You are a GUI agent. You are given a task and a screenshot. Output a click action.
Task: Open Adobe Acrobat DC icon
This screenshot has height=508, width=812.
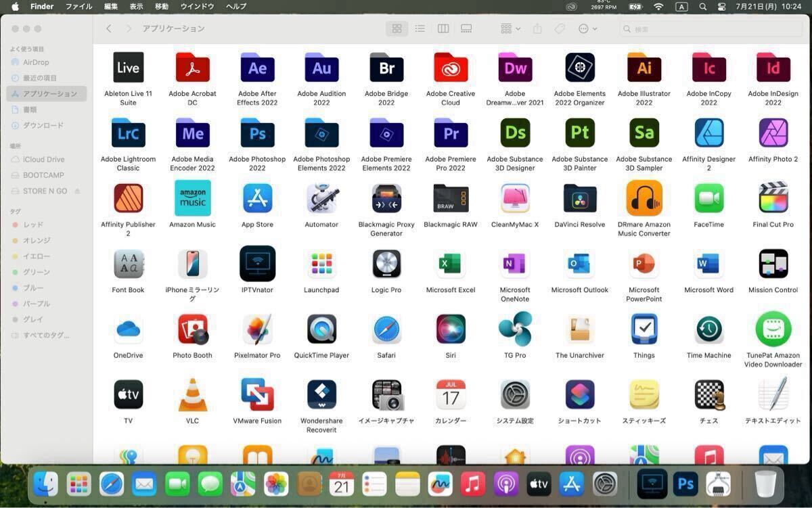[x=193, y=68]
